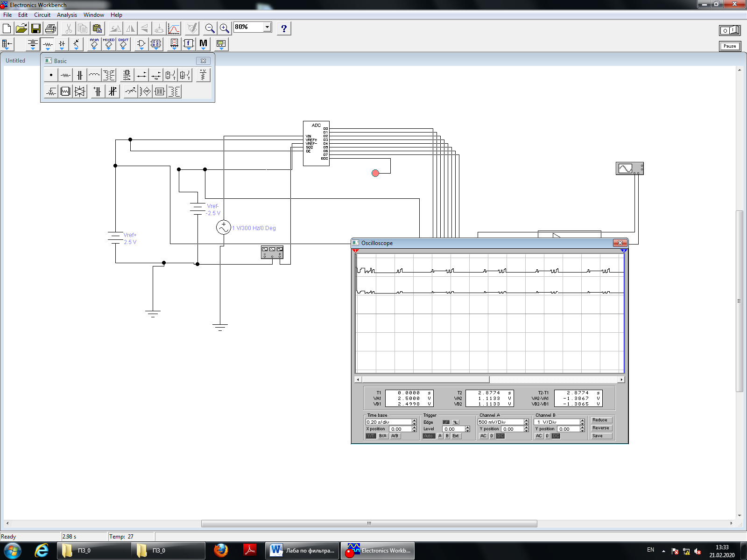The height and width of the screenshot is (560, 747).
Task: Increase the Time base s/div value
Action: [414, 420]
